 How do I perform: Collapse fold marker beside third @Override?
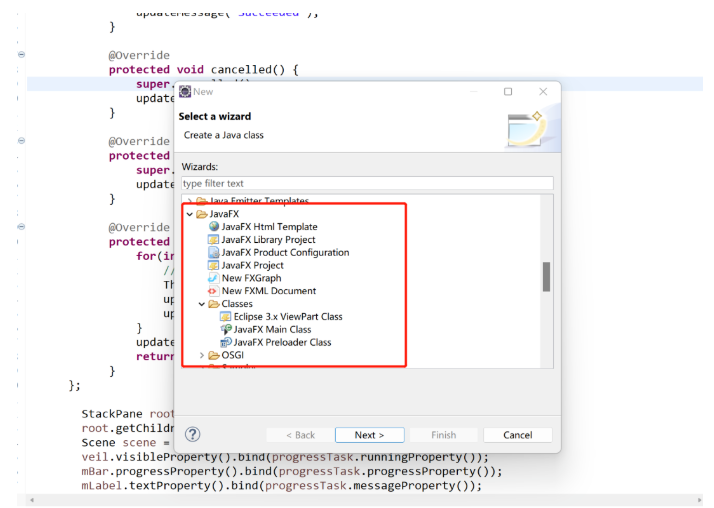click(x=21, y=227)
